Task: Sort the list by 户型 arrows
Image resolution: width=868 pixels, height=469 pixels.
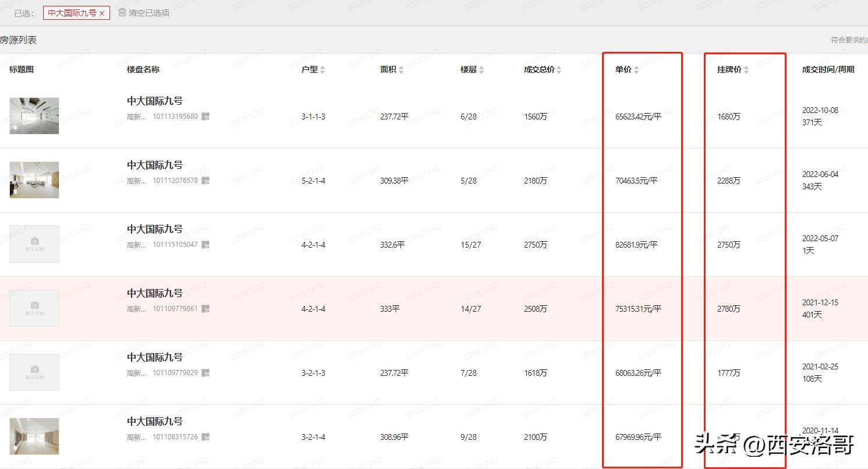Action: pos(323,70)
